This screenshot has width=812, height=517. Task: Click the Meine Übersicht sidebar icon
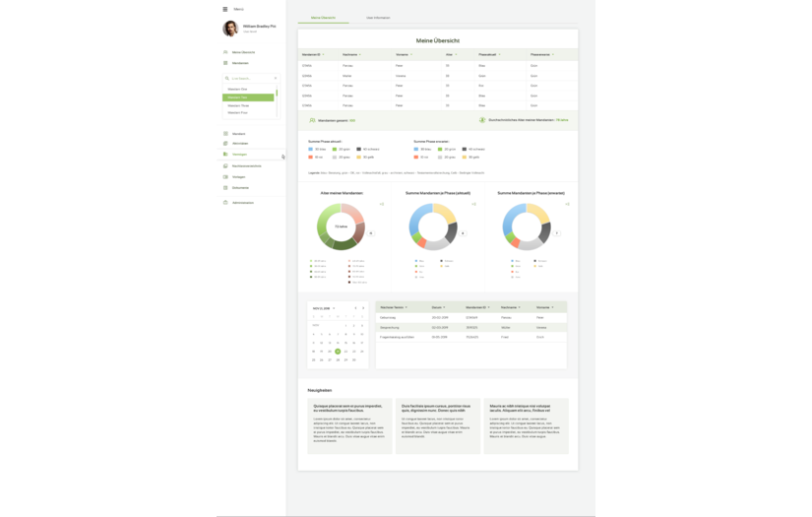(225, 52)
